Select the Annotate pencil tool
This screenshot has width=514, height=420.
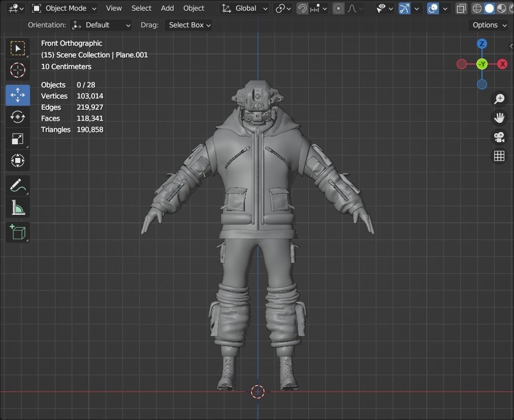point(18,185)
